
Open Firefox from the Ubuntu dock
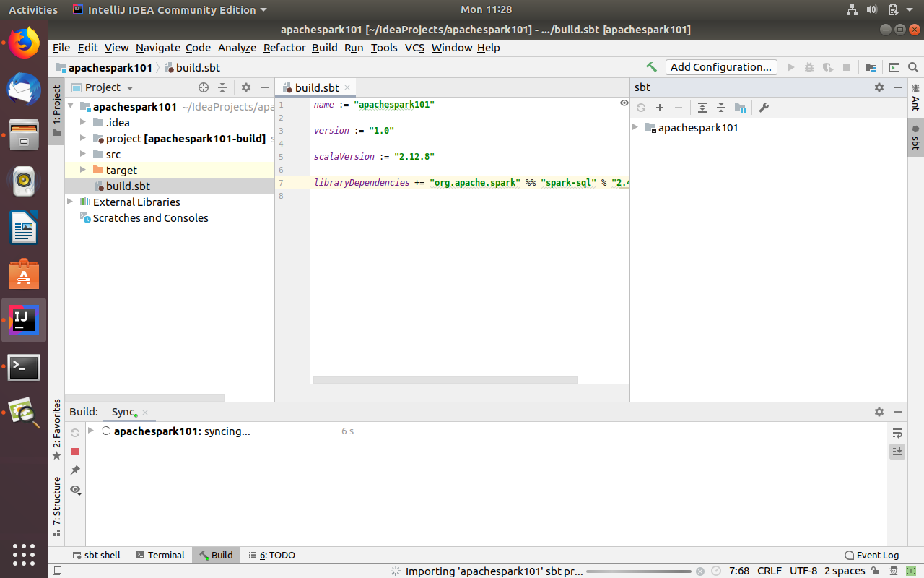click(x=24, y=43)
